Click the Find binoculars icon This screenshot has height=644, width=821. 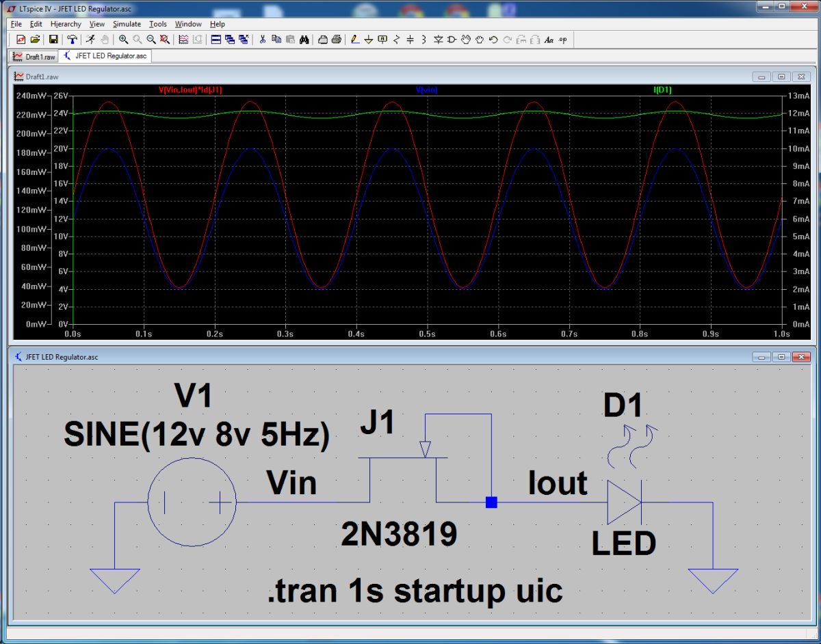point(304,40)
